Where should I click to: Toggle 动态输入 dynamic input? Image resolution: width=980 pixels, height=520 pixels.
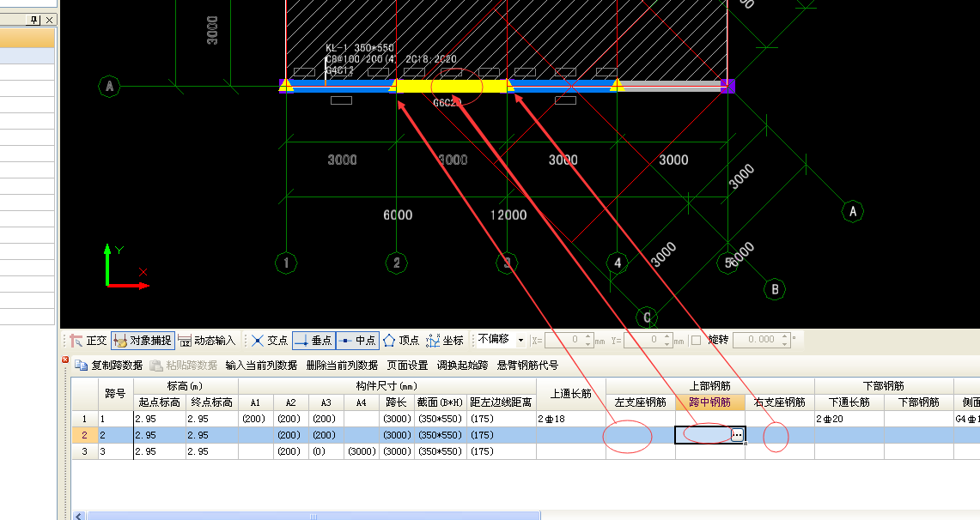pyautogui.click(x=207, y=340)
